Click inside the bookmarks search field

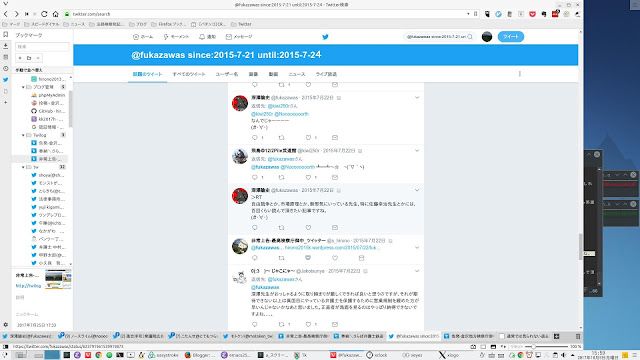(x=42, y=47)
